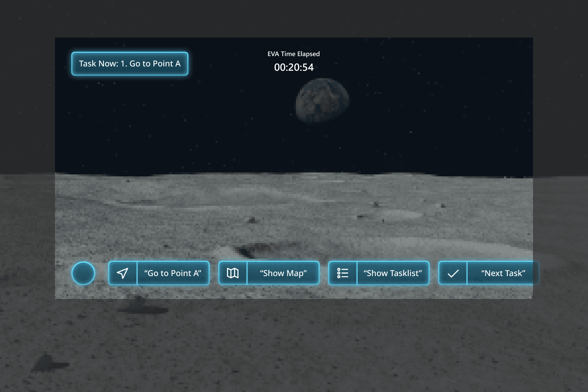Select the "Go to Point A" command label
Screen dimensions: 588x392
point(173,273)
